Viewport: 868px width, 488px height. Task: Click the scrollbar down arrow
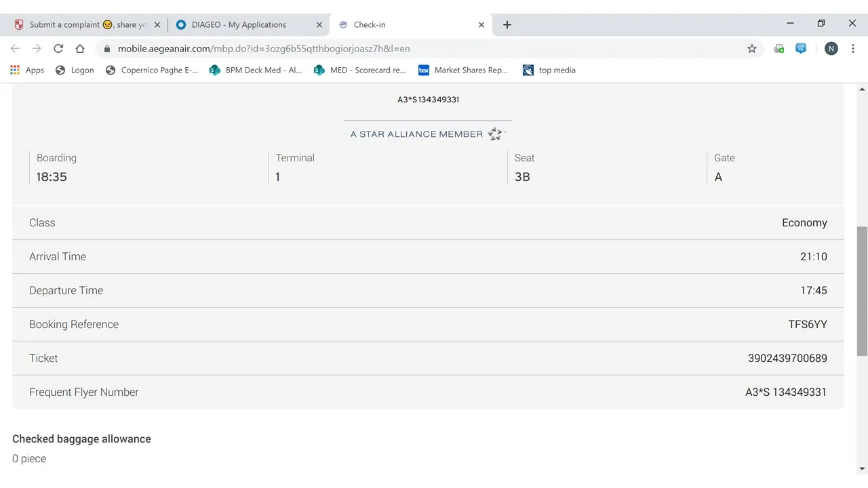pyautogui.click(x=862, y=468)
